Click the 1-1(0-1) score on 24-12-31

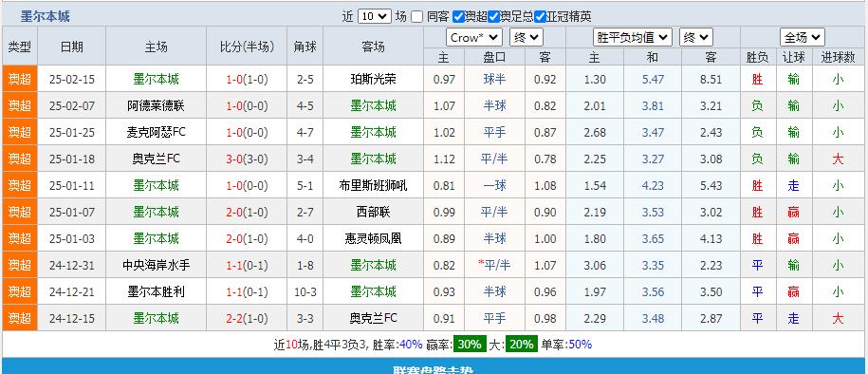pyautogui.click(x=247, y=266)
